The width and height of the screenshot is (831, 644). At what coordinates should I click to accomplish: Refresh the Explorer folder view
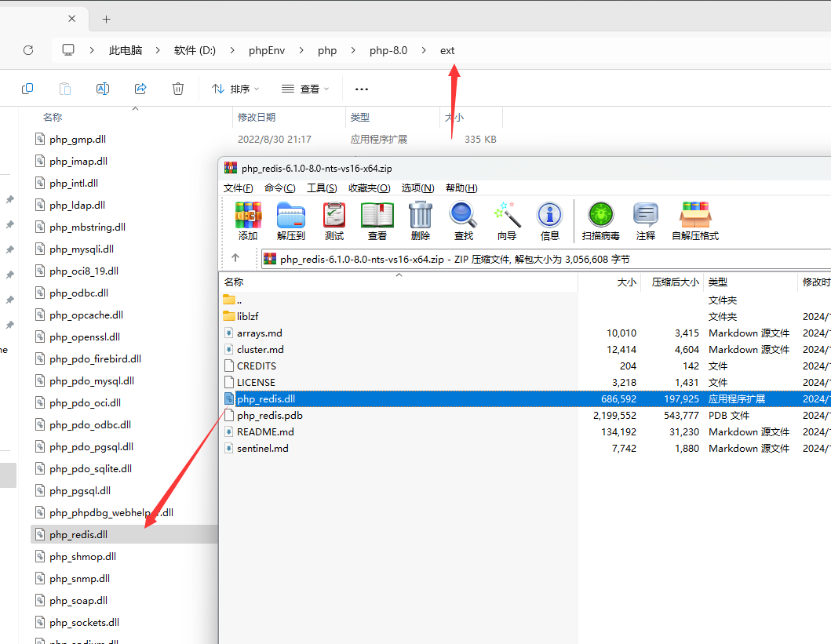click(28, 50)
